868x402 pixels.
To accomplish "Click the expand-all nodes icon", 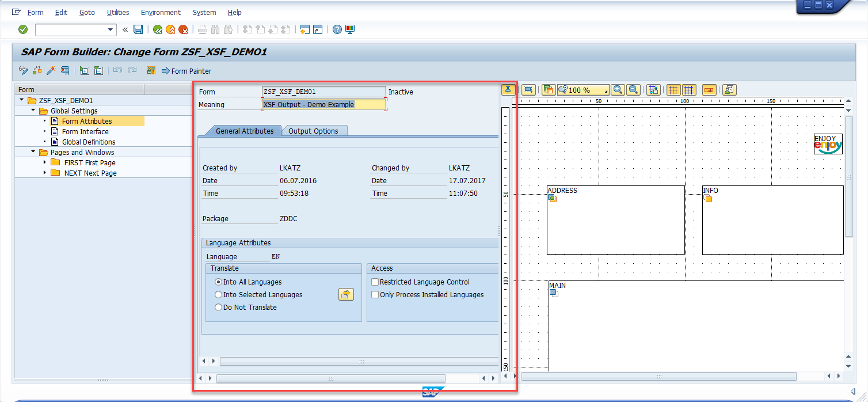I will pyautogui.click(x=85, y=71).
